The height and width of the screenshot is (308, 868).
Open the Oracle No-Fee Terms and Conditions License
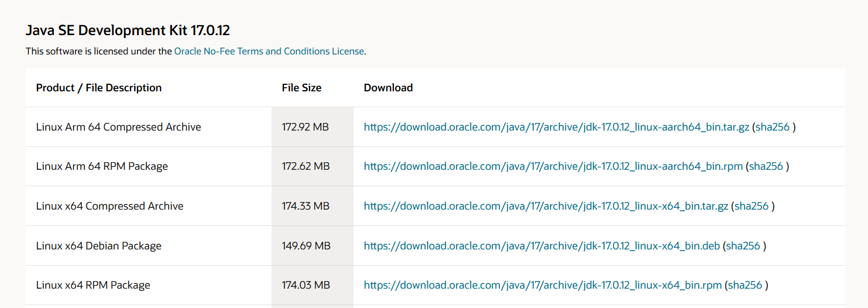(269, 52)
